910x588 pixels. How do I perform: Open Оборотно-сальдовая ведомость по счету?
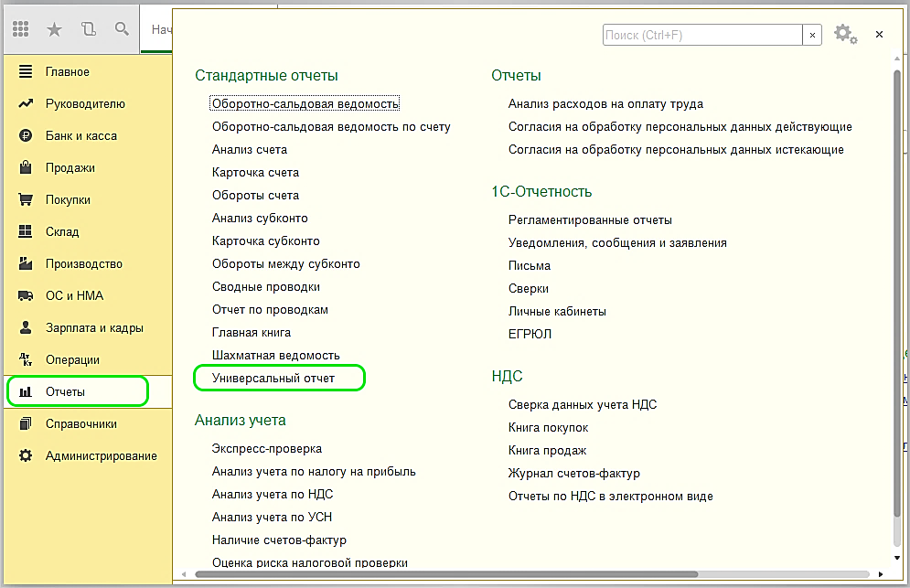pyautogui.click(x=331, y=126)
